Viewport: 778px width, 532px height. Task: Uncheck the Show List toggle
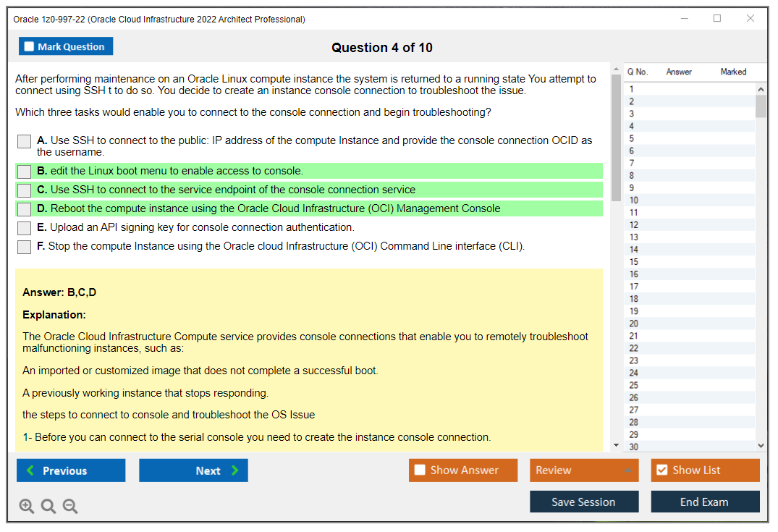pos(661,470)
